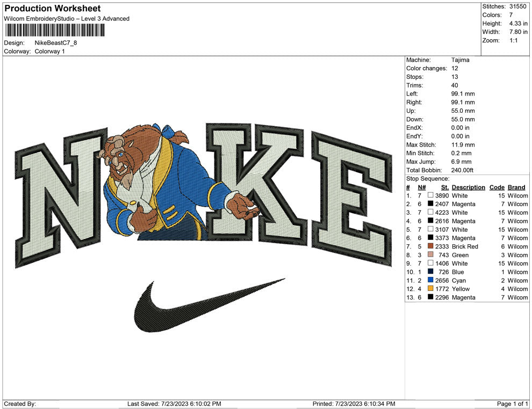Click the design name NikeBeastC7_8
Viewport: 532px width, 409px height.
tap(56, 43)
